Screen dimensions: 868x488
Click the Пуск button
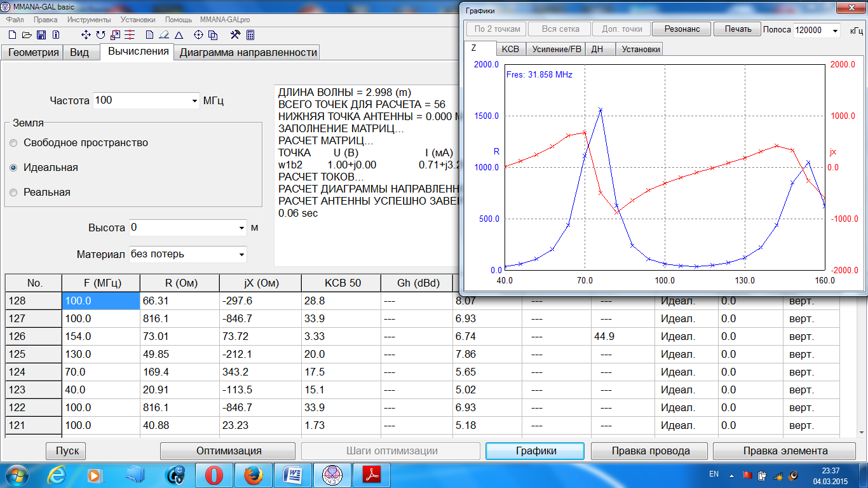point(67,451)
